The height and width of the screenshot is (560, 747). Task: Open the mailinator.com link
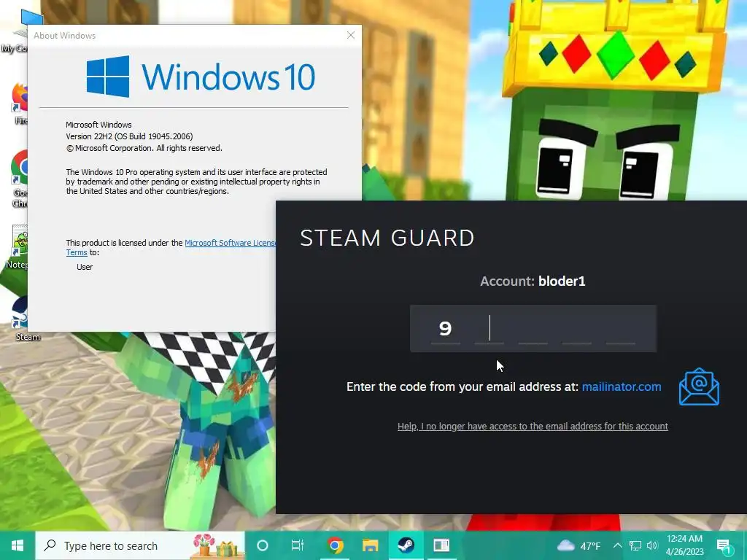click(x=622, y=386)
